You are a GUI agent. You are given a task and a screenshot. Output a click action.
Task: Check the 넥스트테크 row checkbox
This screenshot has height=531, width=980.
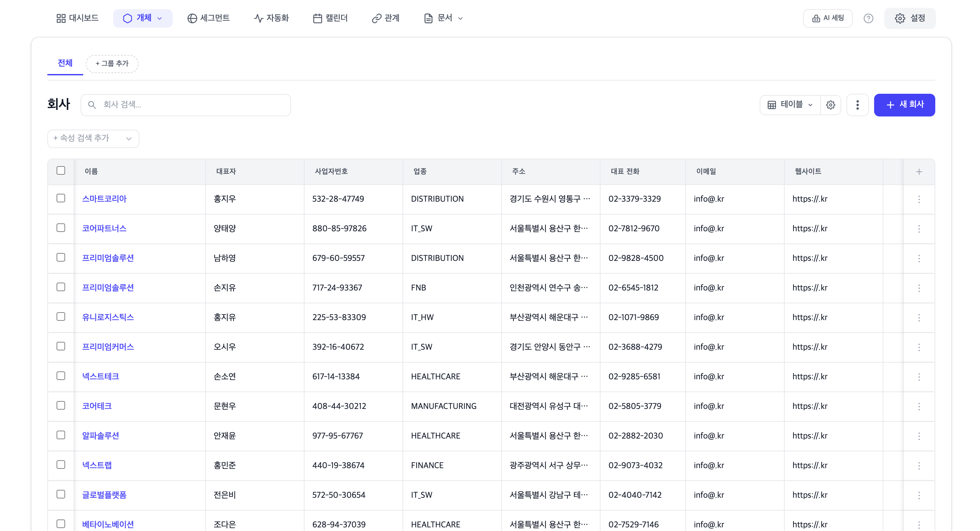[61, 376]
